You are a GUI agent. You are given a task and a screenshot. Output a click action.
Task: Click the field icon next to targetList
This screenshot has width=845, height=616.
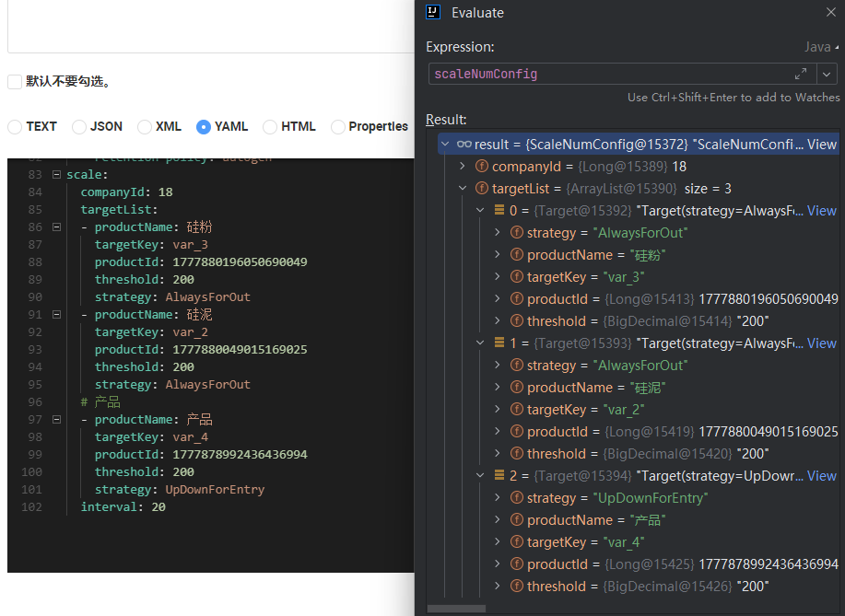tap(482, 189)
